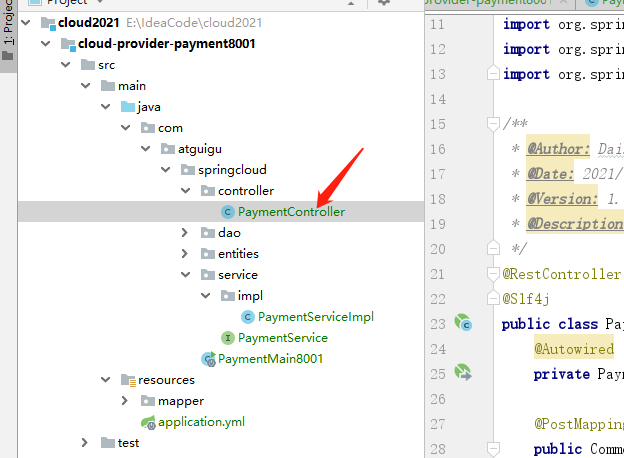
Task: Select application.yml in the project tree
Action: point(201,422)
